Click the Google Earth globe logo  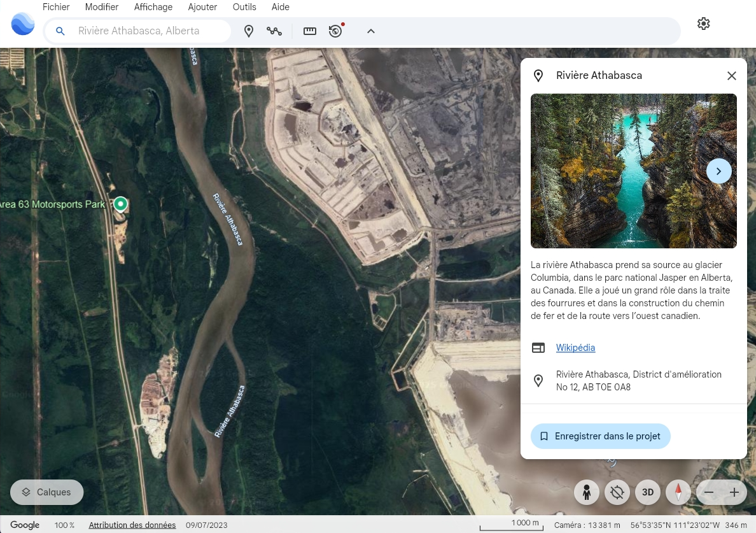[22, 23]
